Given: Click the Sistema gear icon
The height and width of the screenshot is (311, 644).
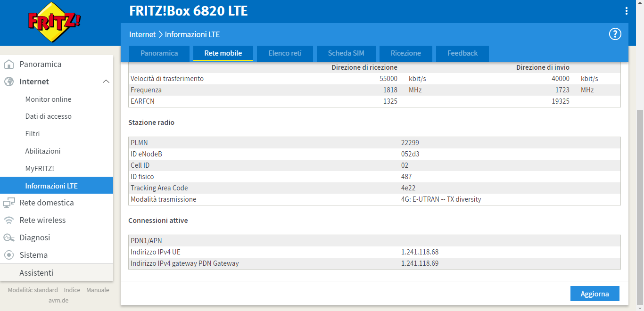Looking at the screenshot, I should pos(8,255).
